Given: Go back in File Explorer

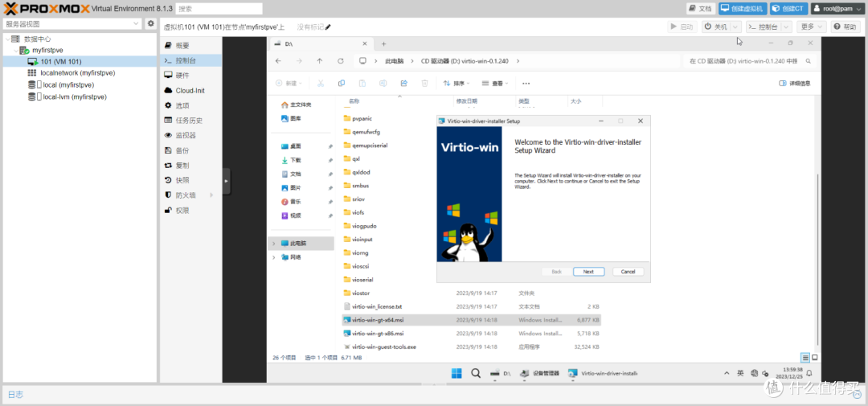Looking at the screenshot, I should tap(278, 61).
